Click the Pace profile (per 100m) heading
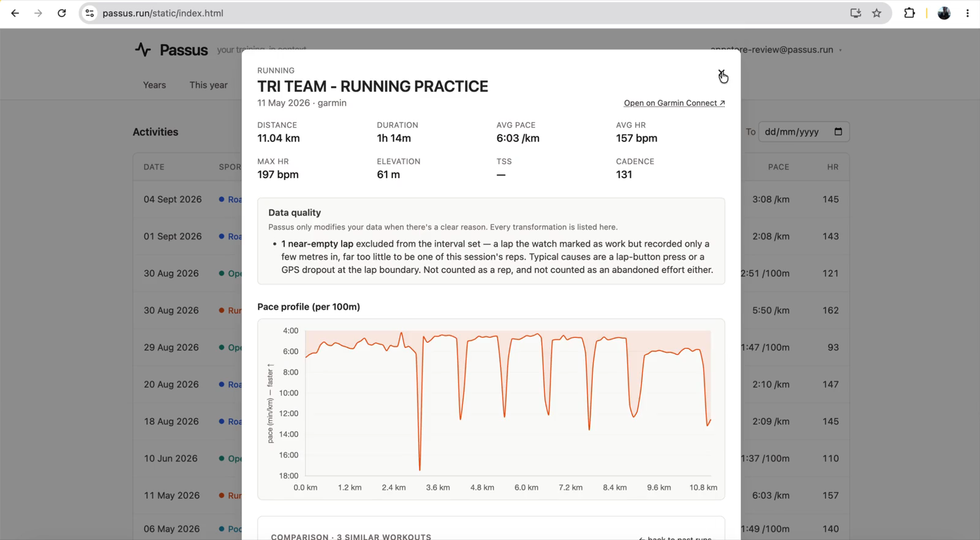This screenshot has width=980, height=540. (309, 307)
